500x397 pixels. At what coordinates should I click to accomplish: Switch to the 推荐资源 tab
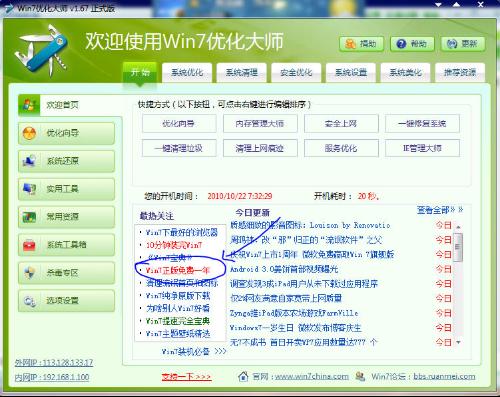point(460,72)
